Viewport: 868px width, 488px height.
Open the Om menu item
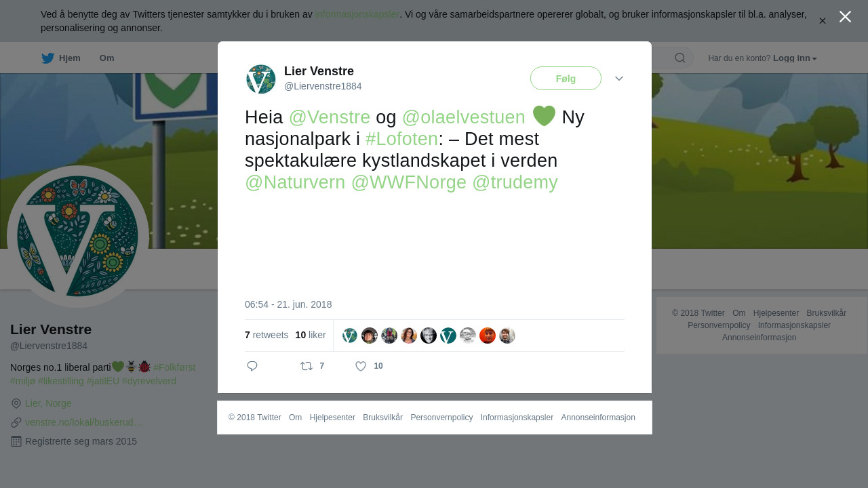click(106, 58)
